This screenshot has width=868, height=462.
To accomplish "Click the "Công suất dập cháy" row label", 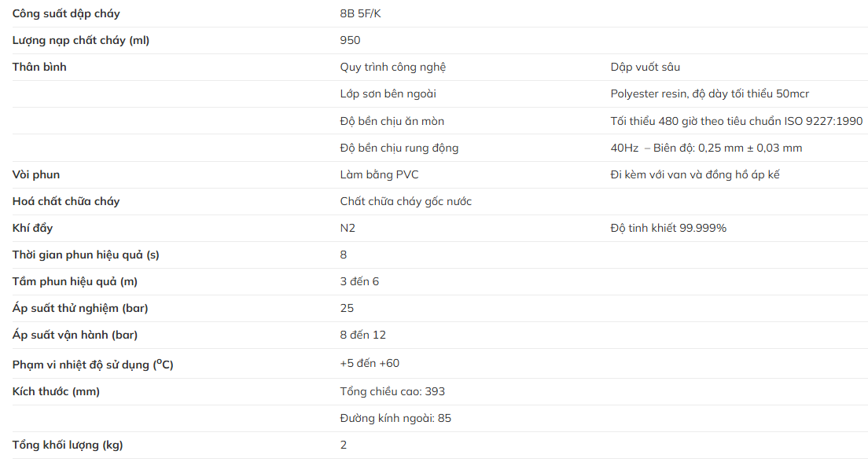I will [x=66, y=14].
